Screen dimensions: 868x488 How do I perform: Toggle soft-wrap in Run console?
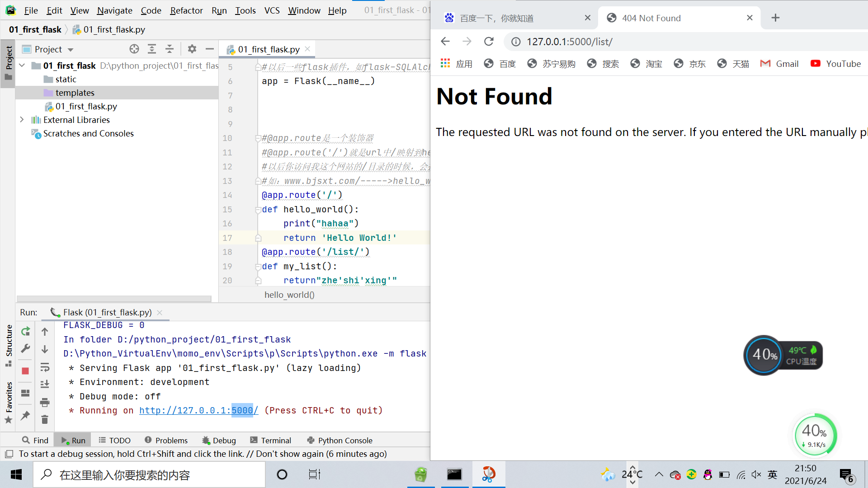[45, 367]
